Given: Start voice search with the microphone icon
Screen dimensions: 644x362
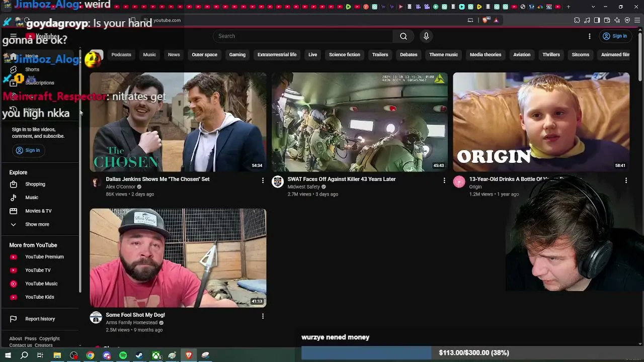Looking at the screenshot, I should pos(426,36).
